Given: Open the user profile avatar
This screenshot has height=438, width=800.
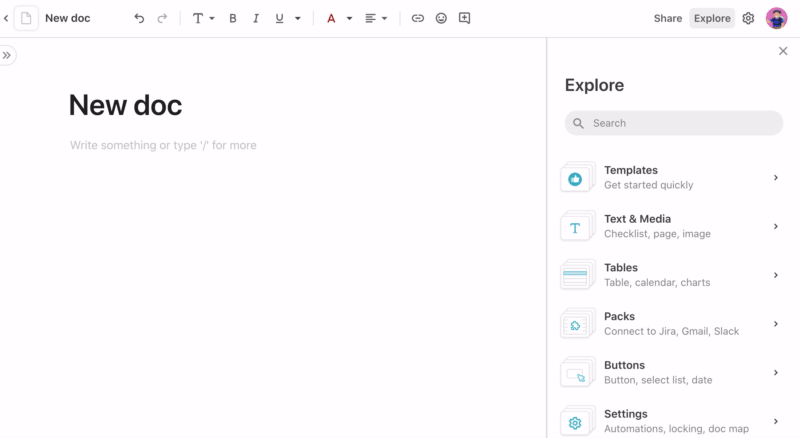Looking at the screenshot, I should pos(776,18).
